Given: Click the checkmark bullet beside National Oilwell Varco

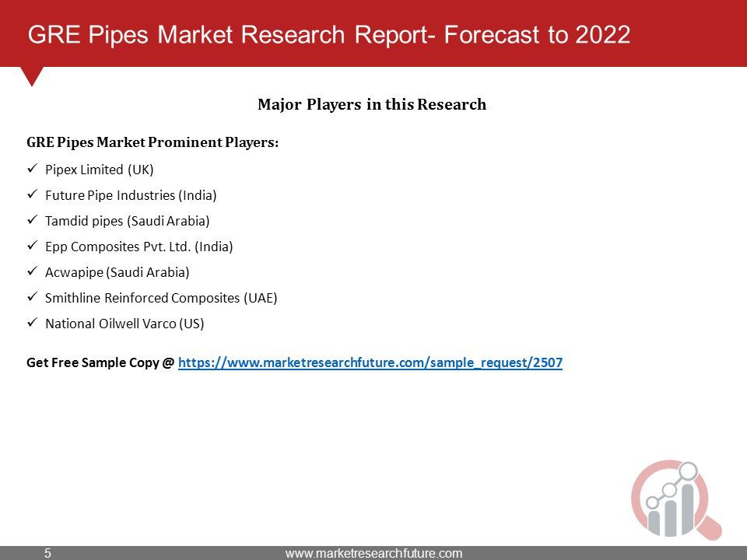Looking at the screenshot, I should coord(33,323).
